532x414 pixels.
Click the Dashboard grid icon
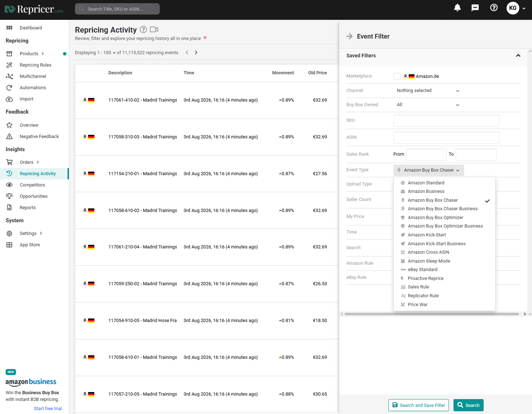(x=10, y=28)
